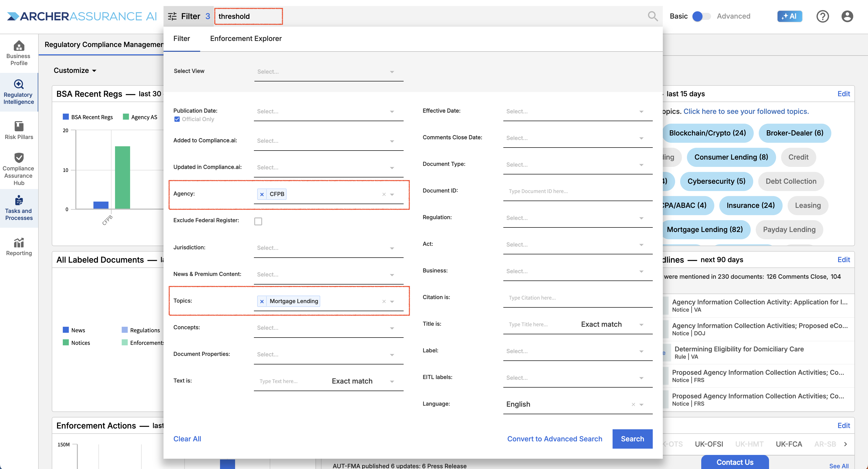Toggle BSA Recent Regs legend swatch

click(66, 117)
